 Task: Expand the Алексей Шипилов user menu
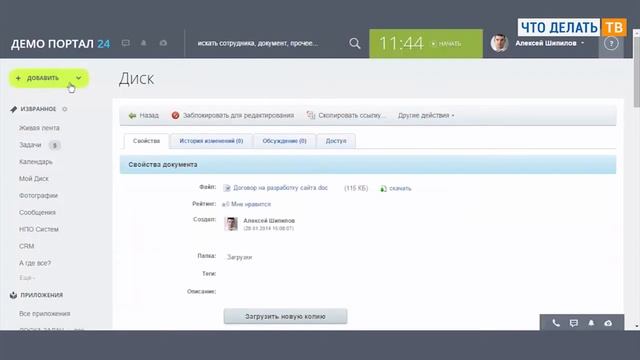pos(582,43)
